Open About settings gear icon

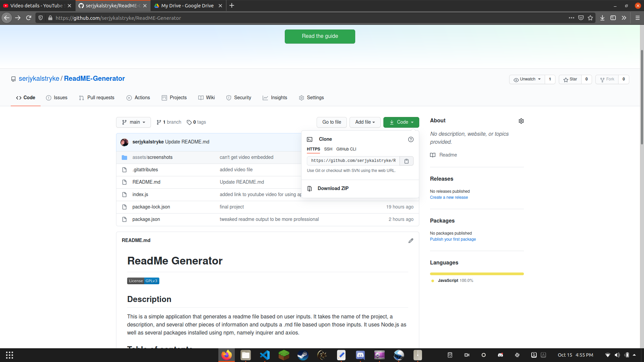(x=521, y=121)
